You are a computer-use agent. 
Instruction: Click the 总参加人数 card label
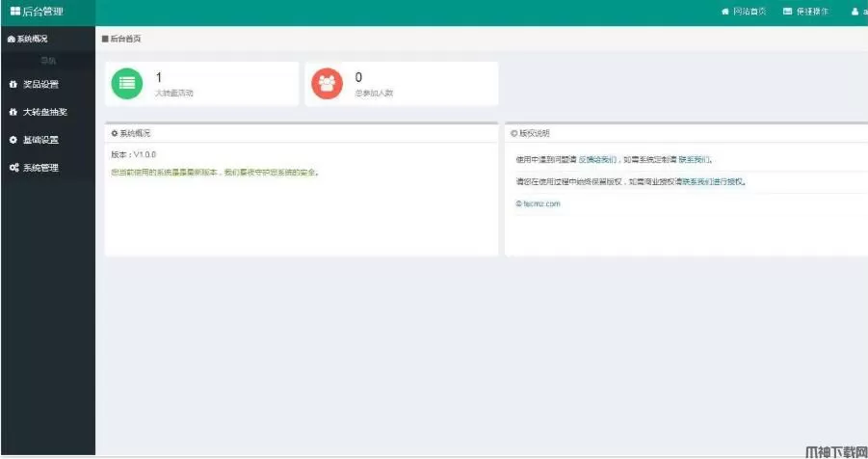click(x=374, y=94)
